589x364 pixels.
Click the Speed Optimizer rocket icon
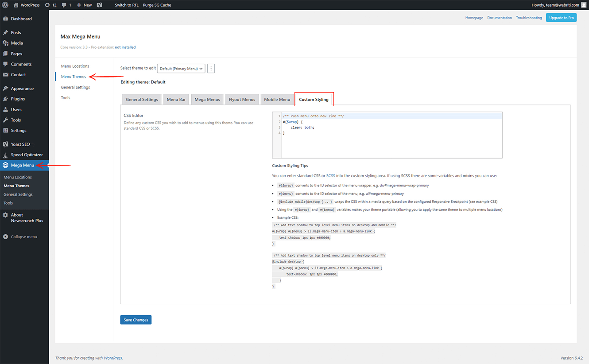(5, 155)
